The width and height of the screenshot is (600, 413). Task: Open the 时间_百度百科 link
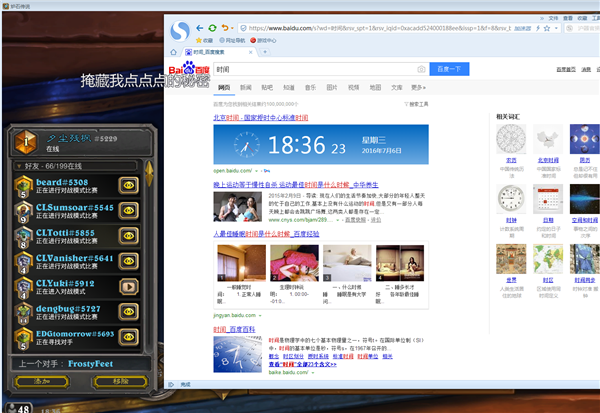coord(234,329)
